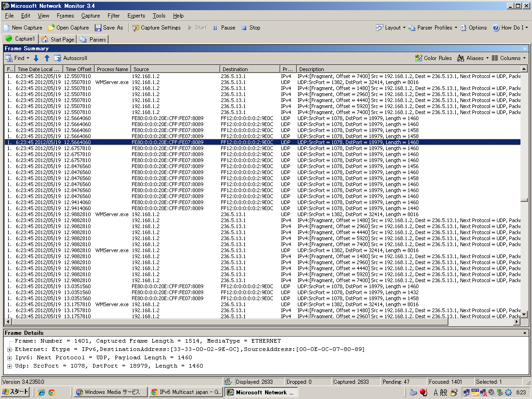
Task: Open the Filter menu
Action: point(114,16)
